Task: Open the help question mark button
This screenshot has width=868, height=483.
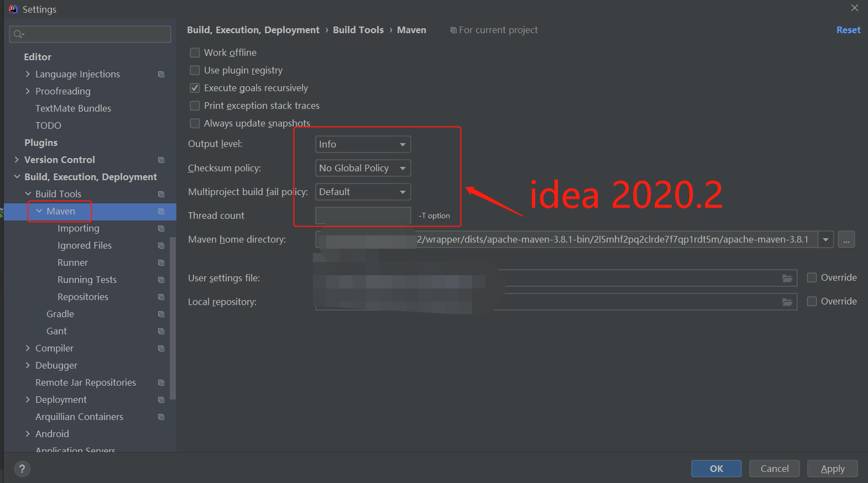Action: click(x=22, y=469)
